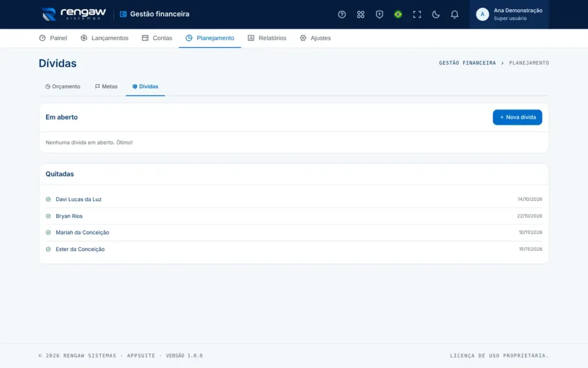Click Gestão Financeira breadcrumb link

[467, 63]
